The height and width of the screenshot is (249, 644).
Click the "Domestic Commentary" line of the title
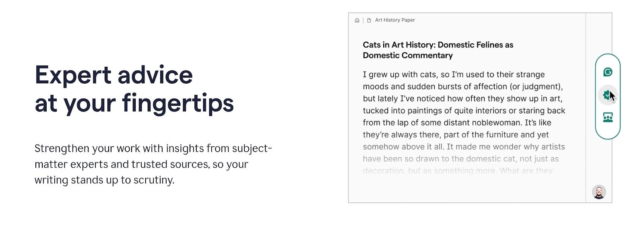pyautogui.click(x=408, y=56)
